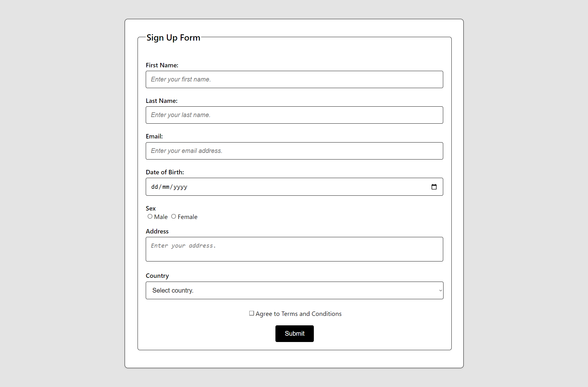
Task: Click the "Email:" label text
Action: point(154,136)
